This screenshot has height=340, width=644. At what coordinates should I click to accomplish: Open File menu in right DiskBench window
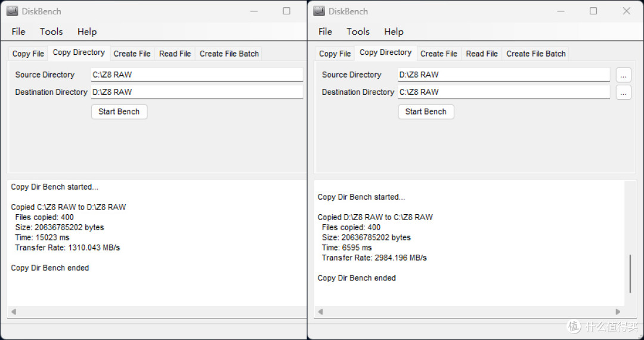coord(325,32)
